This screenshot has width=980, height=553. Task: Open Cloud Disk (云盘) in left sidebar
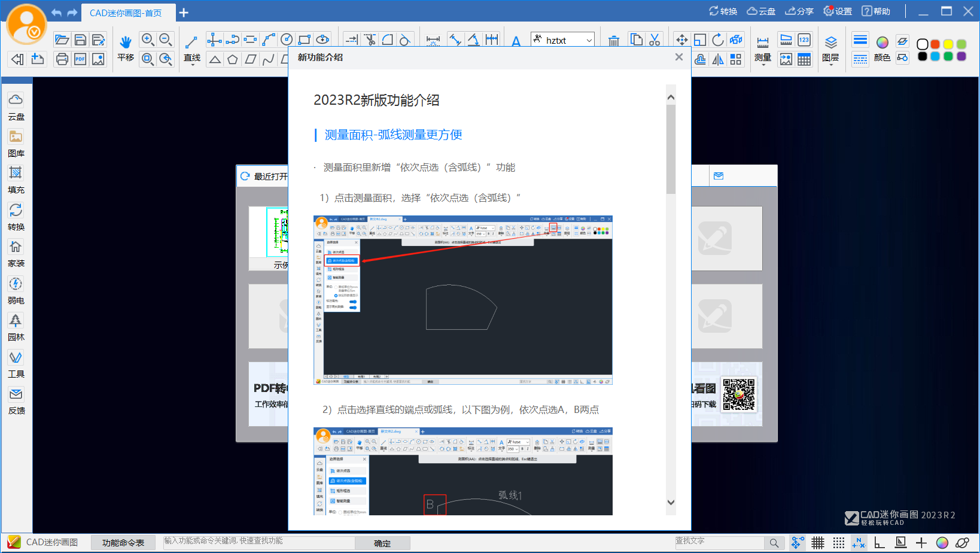[x=16, y=107]
